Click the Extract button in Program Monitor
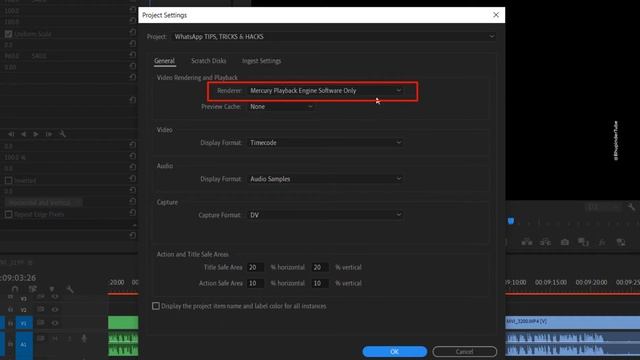 [x=545, y=242]
